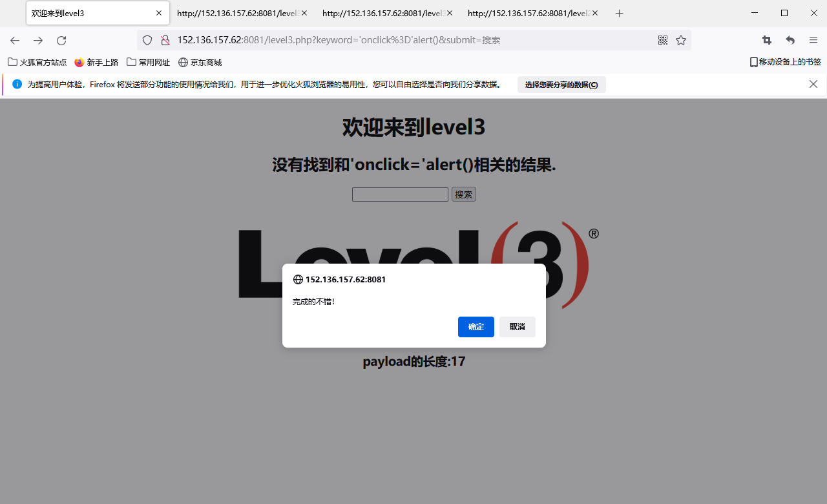This screenshot has height=504, width=827.
Task: Click the undo arrow toolbar icon
Action: tap(790, 40)
